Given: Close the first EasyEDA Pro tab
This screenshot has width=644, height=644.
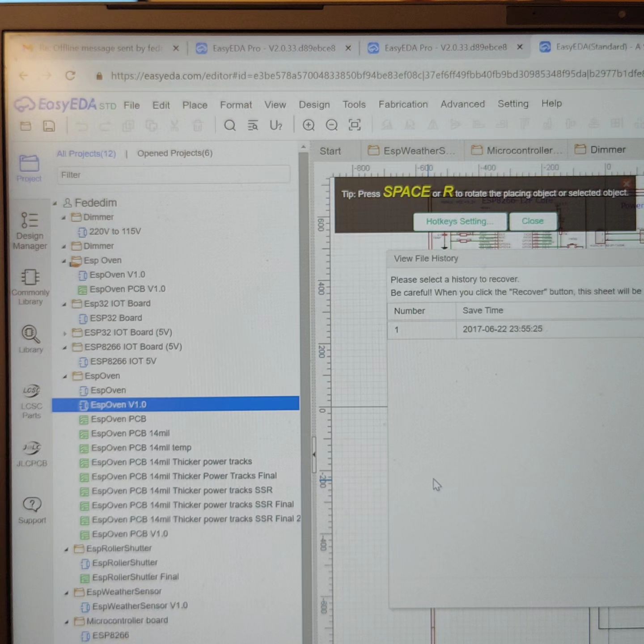Looking at the screenshot, I should pyautogui.click(x=348, y=48).
